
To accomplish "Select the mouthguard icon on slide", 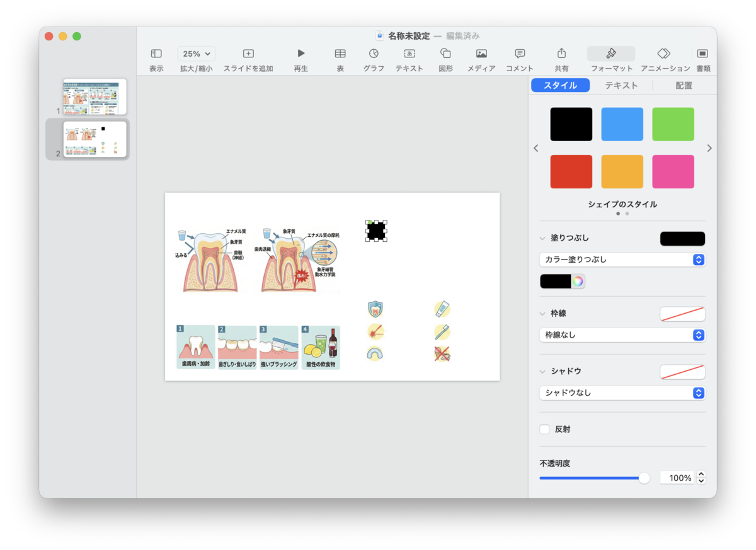I will 375,353.
